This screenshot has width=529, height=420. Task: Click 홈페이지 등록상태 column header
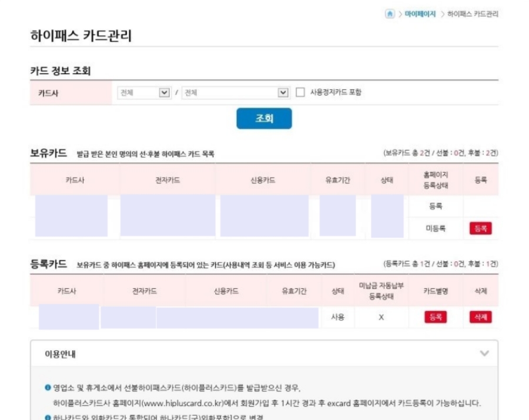pos(436,180)
